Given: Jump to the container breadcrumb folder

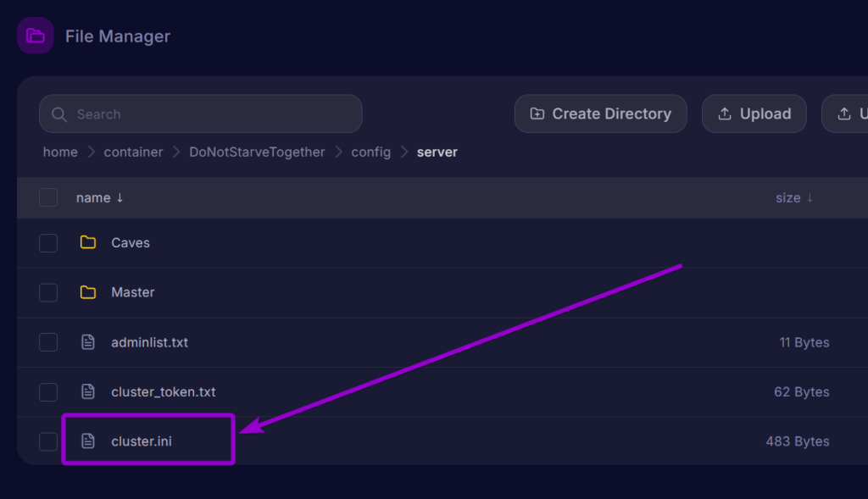Looking at the screenshot, I should 133,152.
